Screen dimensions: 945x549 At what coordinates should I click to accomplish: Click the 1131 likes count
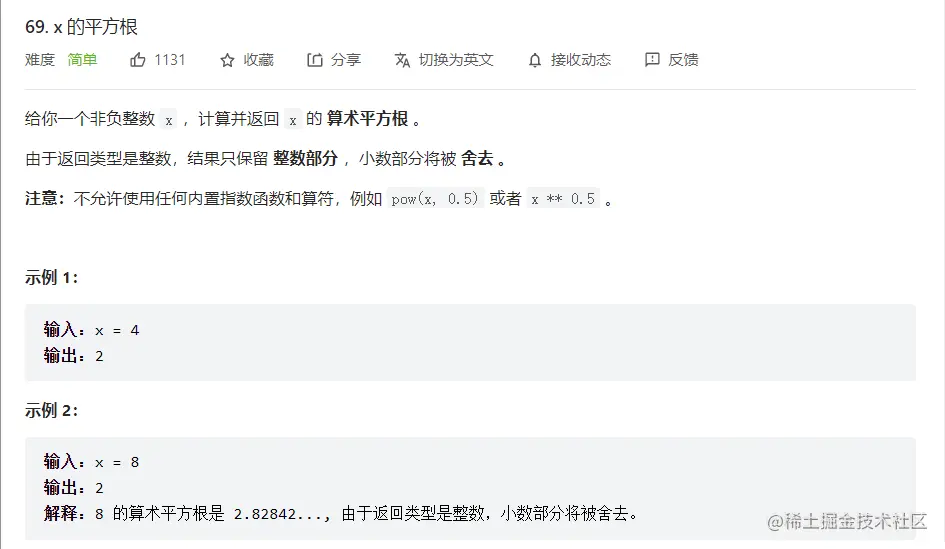coord(169,60)
